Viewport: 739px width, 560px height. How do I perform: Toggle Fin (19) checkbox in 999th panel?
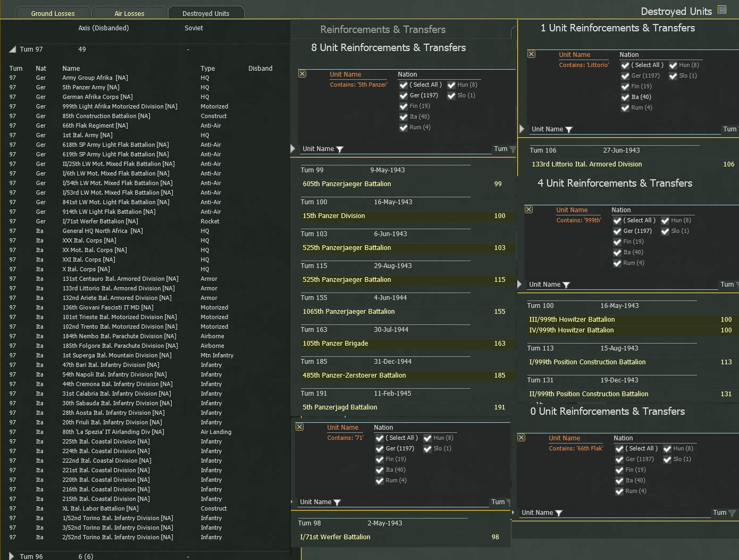(x=617, y=242)
